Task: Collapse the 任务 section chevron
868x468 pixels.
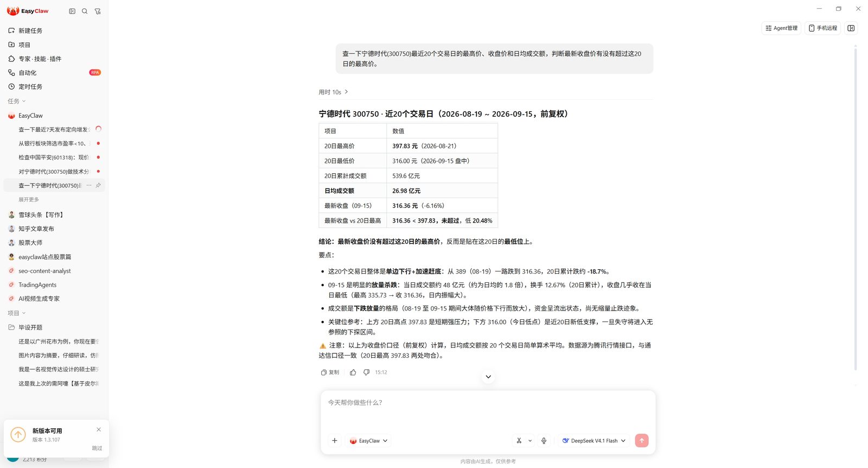Action: point(24,101)
